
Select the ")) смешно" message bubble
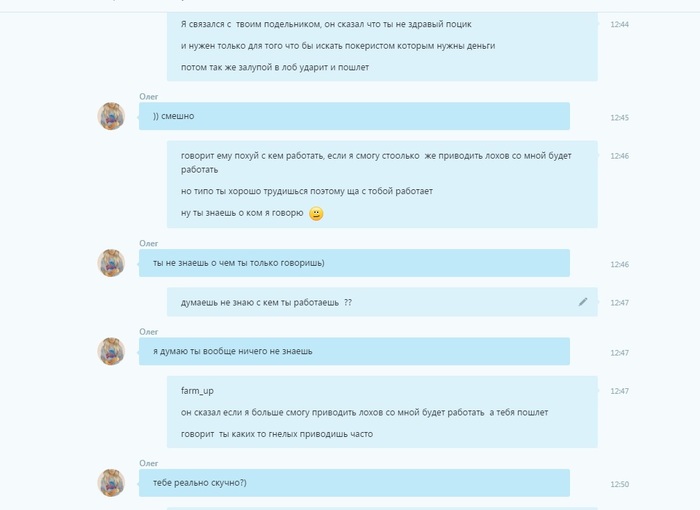354,116
